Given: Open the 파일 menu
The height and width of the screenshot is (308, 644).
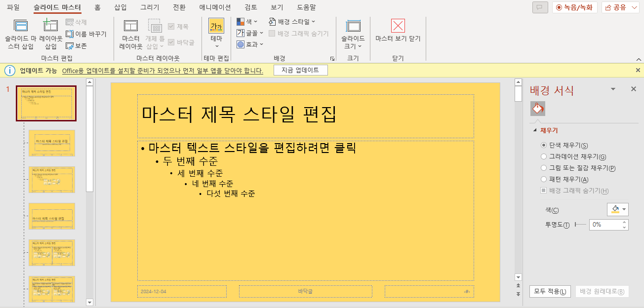Looking at the screenshot, I should [13, 7].
